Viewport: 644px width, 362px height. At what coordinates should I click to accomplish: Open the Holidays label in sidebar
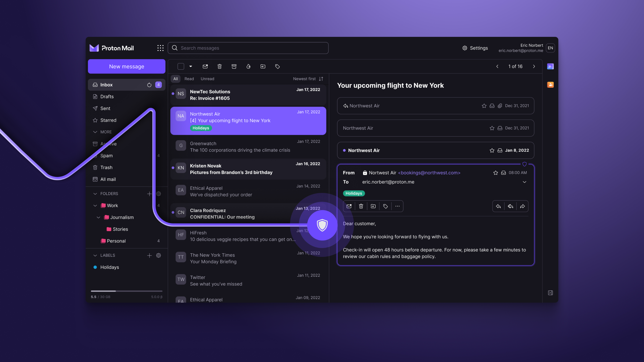pos(126,267)
